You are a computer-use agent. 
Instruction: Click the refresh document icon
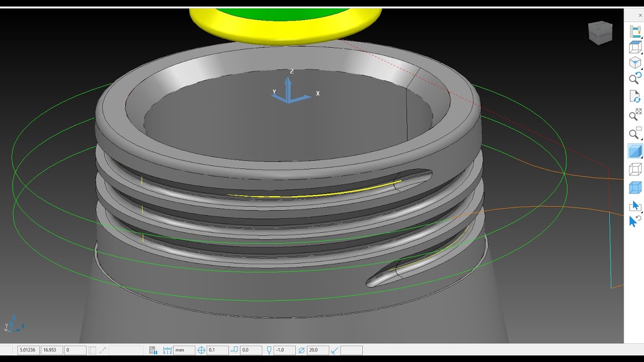(635, 97)
